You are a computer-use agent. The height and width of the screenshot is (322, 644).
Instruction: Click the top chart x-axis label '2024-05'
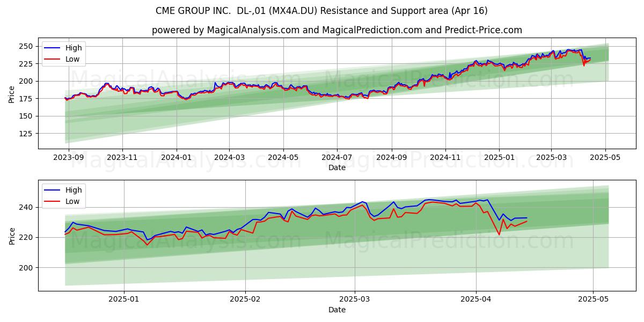tap(283, 158)
